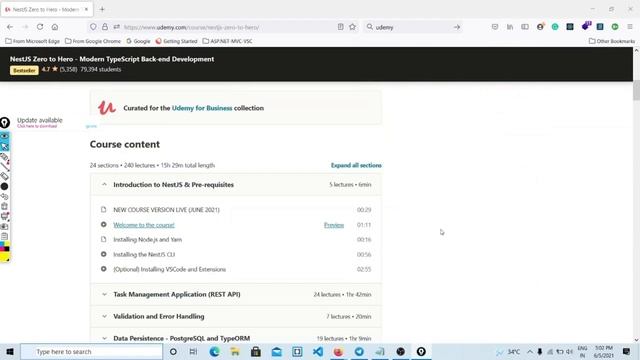640x360 pixels.
Task: Open Visual Studio Code from the taskbar
Action: coord(318,351)
